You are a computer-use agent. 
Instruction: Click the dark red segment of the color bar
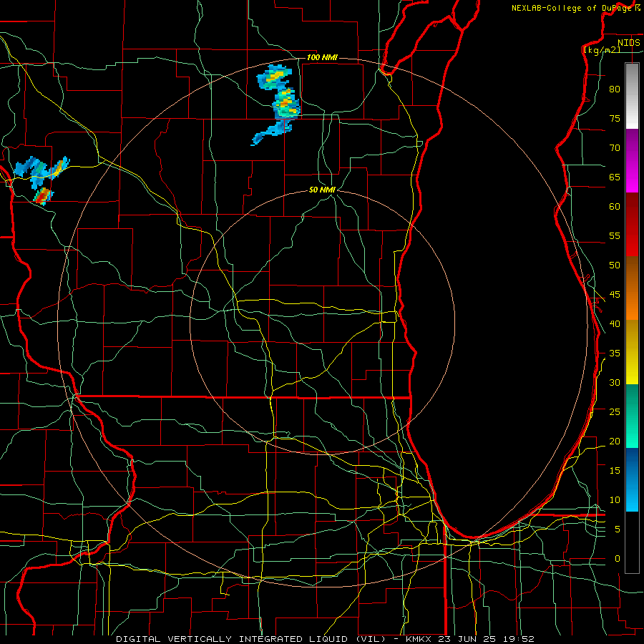(x=632, y=225)
